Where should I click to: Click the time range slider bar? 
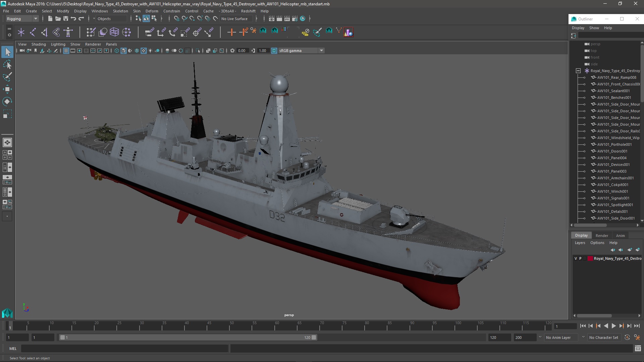[188, 338]
